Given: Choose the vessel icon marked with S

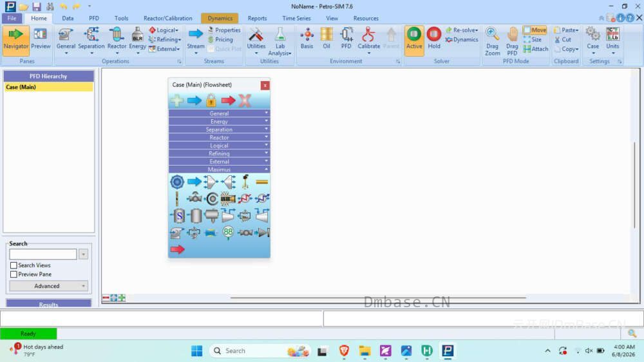Looking at the screenshot, I should point(178,215).
